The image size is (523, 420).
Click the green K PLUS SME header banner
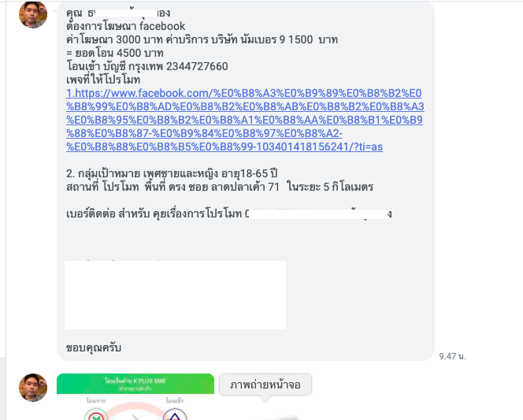pos(135,384)
